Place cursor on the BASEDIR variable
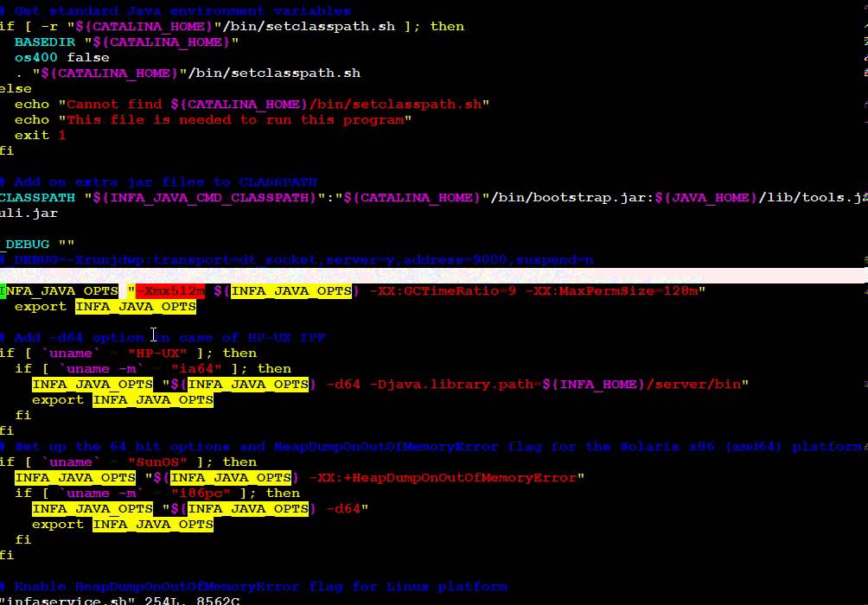The image size is (868, 605). point(45,42)
